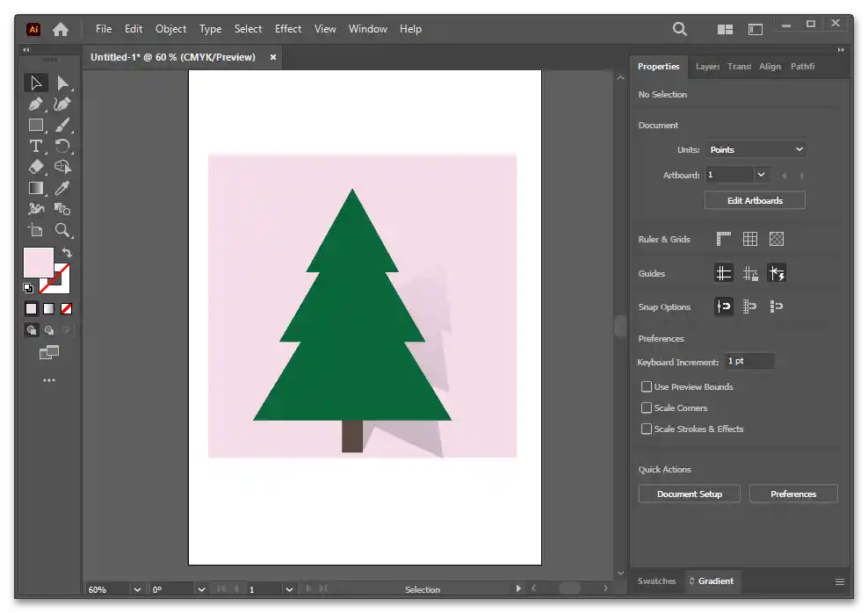Select the Eyedropper tool
Image resolution: width=868 pixels, height=613 pixels.
point(62,188)
